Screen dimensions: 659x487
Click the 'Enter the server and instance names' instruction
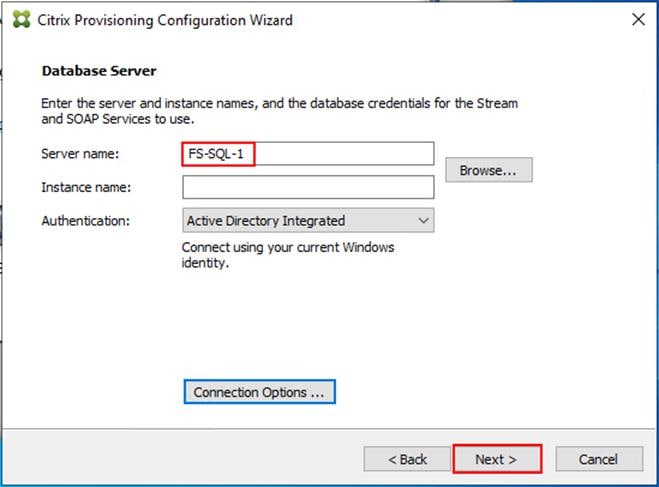[x=279, y=111]
